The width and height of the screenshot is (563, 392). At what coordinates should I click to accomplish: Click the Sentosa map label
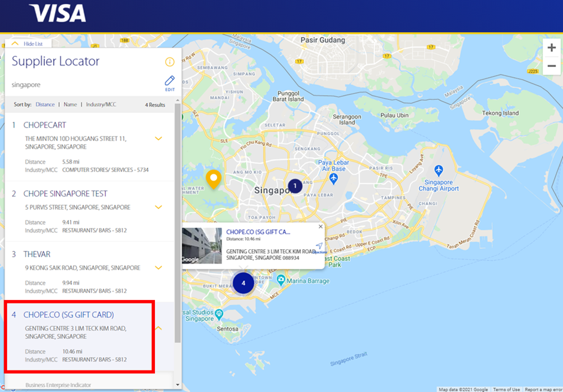coord(227,329)
